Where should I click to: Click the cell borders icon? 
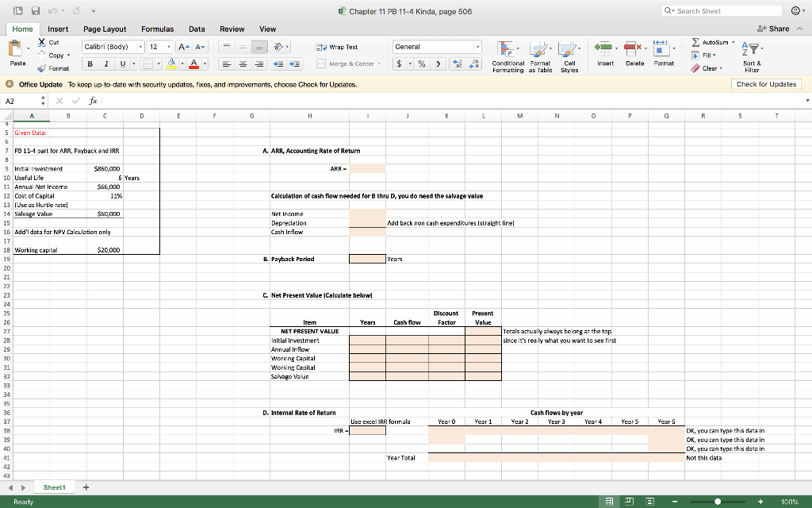click(x=148, y=63)
